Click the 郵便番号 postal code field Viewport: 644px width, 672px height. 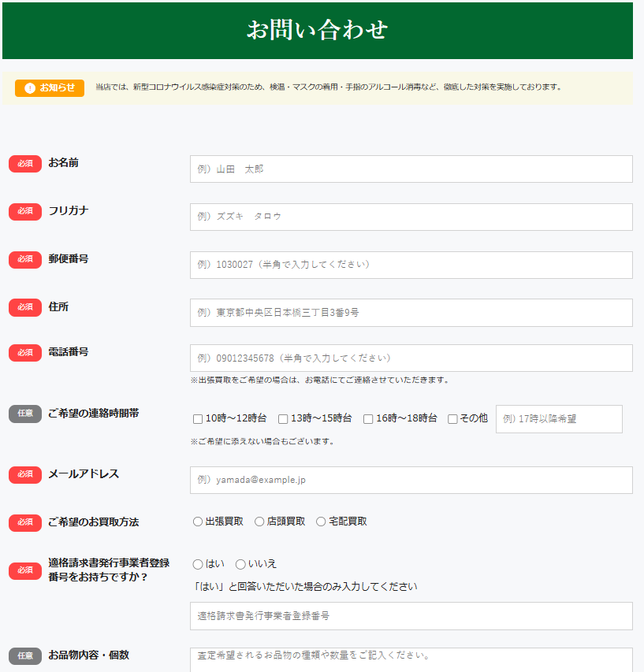click(411, 265)
